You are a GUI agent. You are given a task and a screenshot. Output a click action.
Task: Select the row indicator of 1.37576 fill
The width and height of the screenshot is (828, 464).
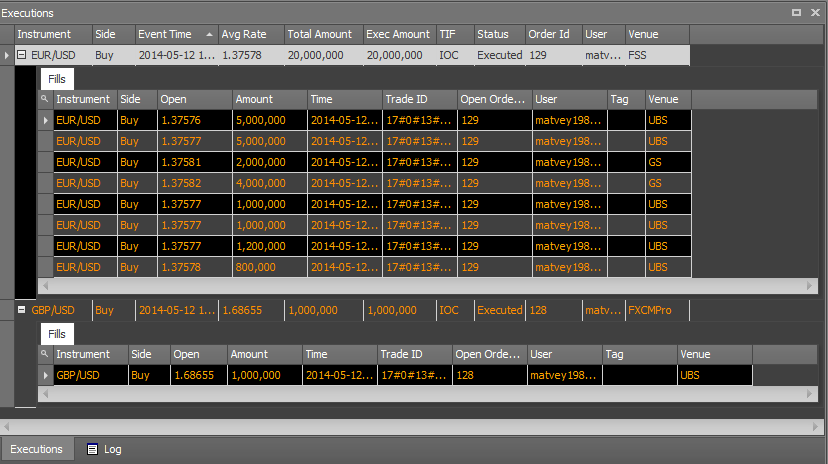(x=45, y=120)
